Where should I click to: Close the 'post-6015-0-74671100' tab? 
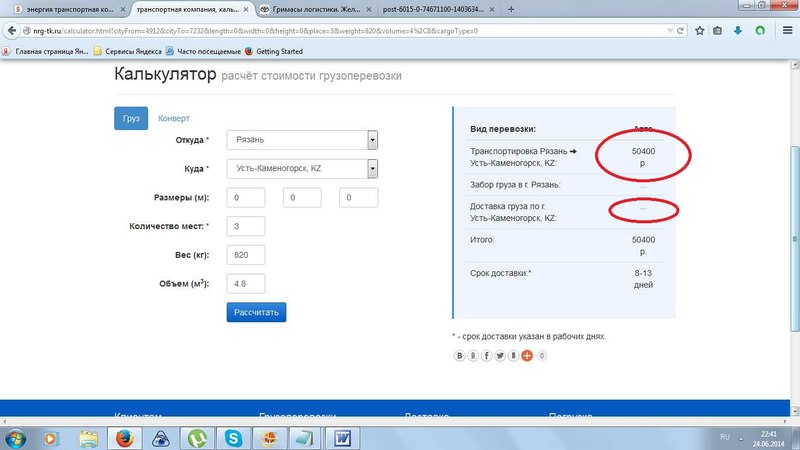(x=492, y=9)
